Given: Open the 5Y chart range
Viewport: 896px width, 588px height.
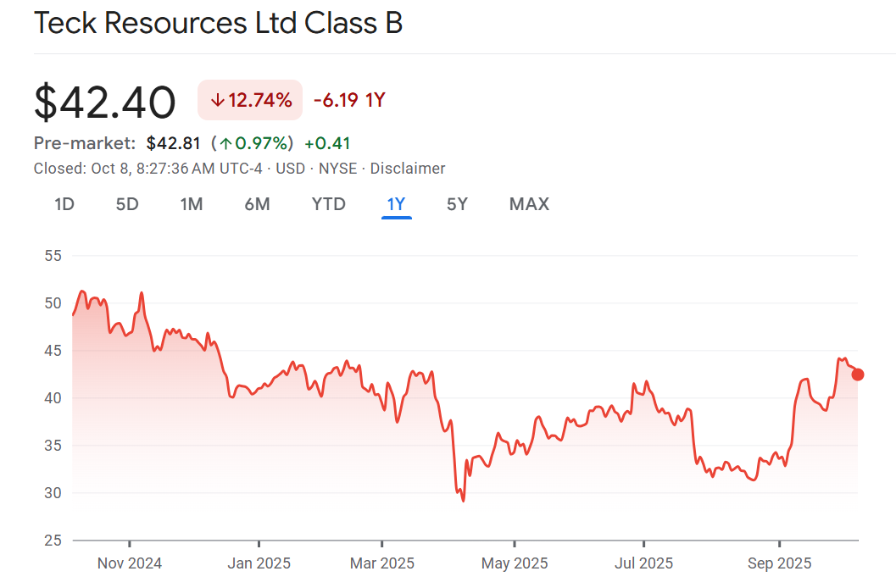Looking at the screenshot, I should pos(457,204).
